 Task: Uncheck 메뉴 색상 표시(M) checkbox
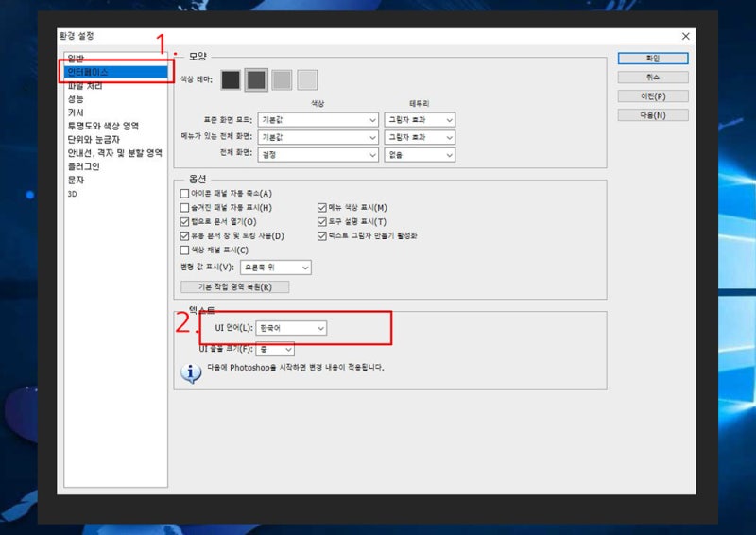tap(322, 207)
